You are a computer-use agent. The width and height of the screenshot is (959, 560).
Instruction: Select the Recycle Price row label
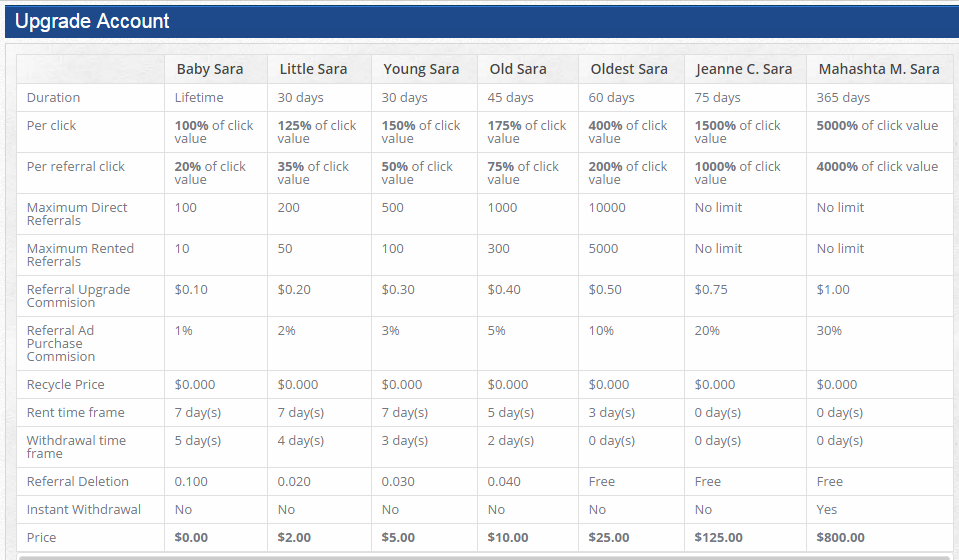[x=65, y=385]
